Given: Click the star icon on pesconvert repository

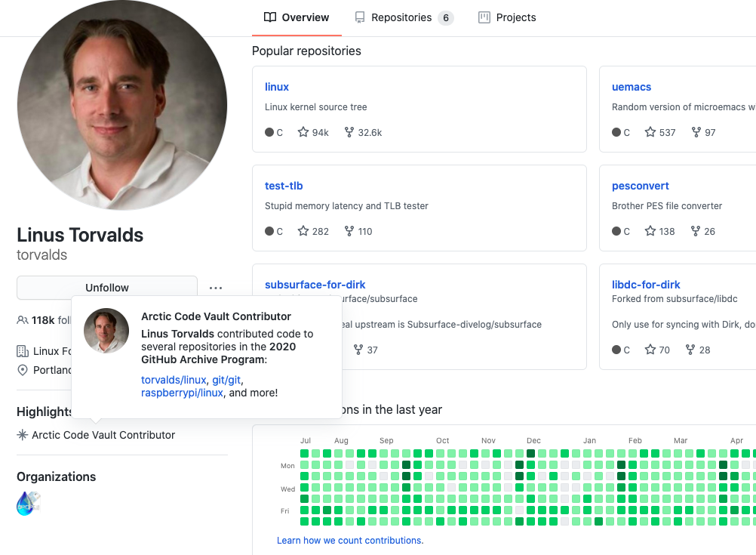Looking at the screenshot, I should click(650, 231).
